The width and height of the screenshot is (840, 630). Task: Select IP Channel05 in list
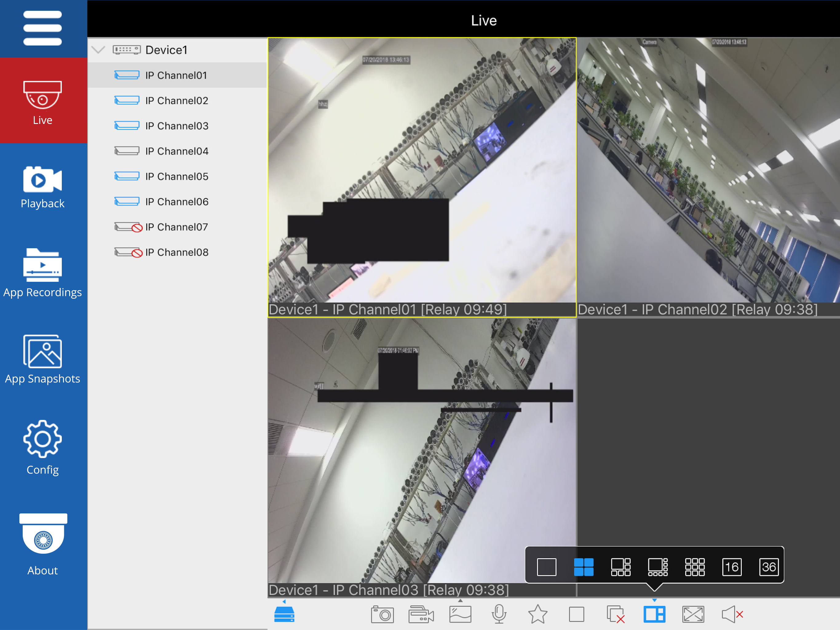(x=176, y=176)
